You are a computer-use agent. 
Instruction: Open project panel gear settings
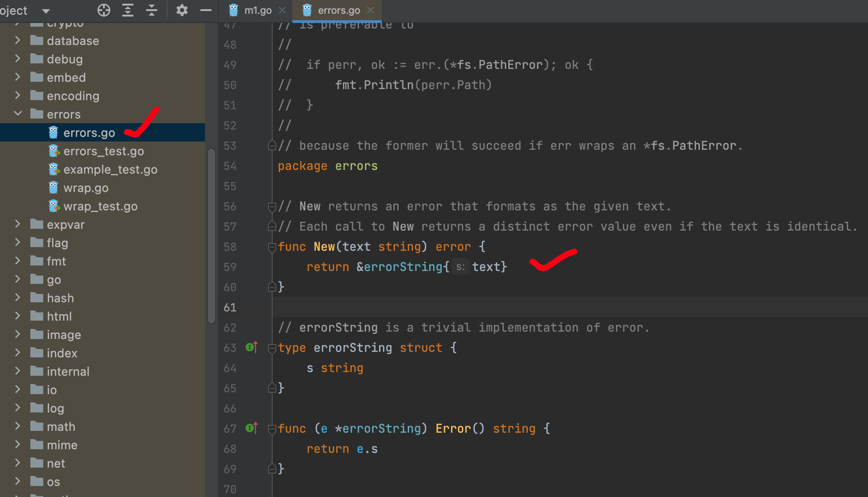[182, 10]
